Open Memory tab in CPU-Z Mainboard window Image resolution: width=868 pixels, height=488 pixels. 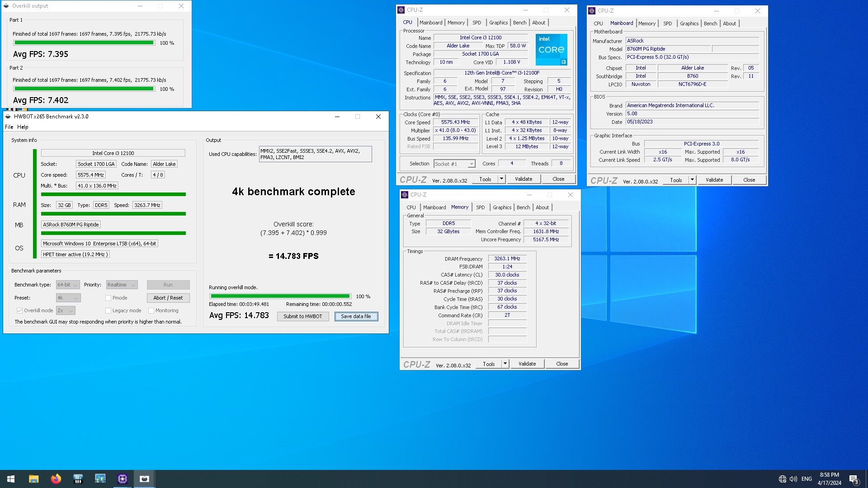pos(647,23)
